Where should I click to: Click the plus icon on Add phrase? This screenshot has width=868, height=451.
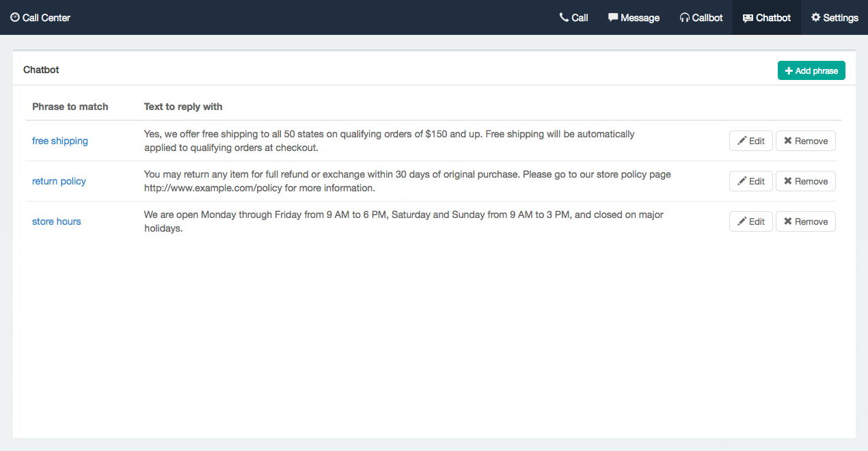789,71
